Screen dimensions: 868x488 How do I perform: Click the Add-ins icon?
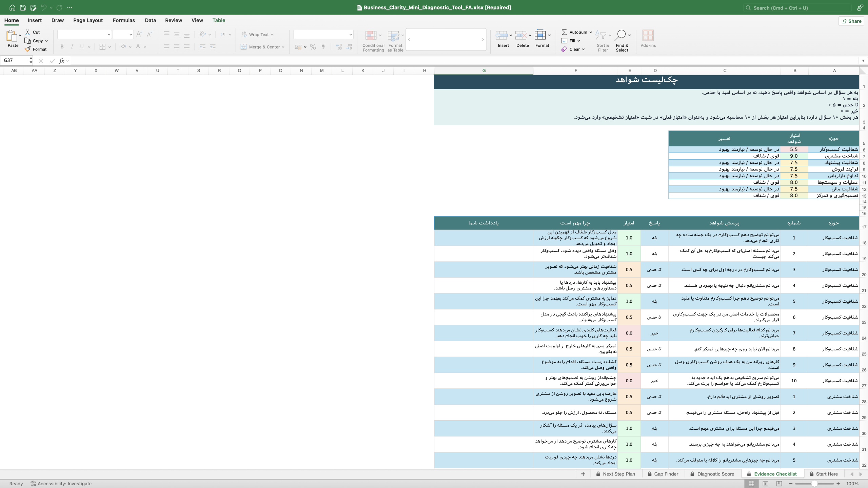648,35
